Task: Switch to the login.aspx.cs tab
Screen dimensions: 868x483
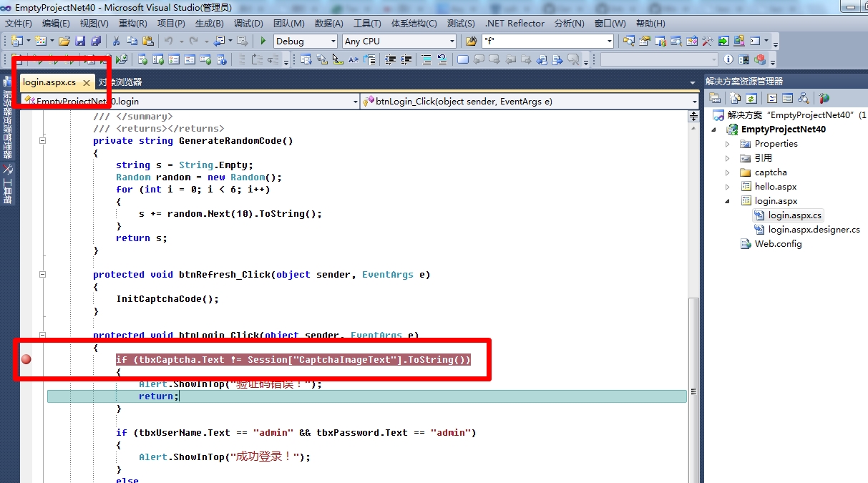Action: point(49,82)
